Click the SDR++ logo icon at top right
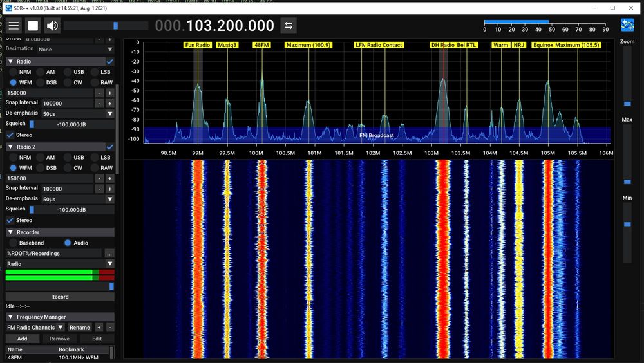This screenshot has height=363, width=644. (627, 25)
